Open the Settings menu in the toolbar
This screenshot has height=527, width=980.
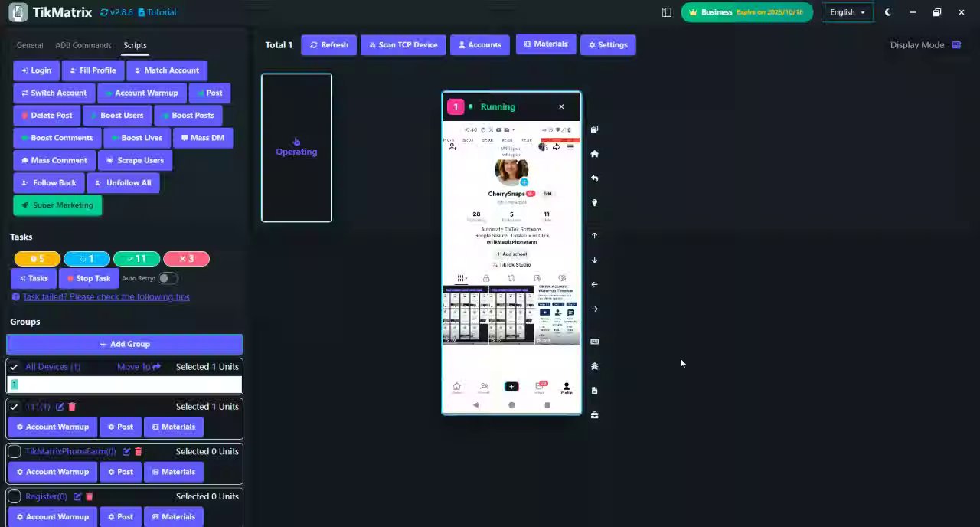click(608, 45)
